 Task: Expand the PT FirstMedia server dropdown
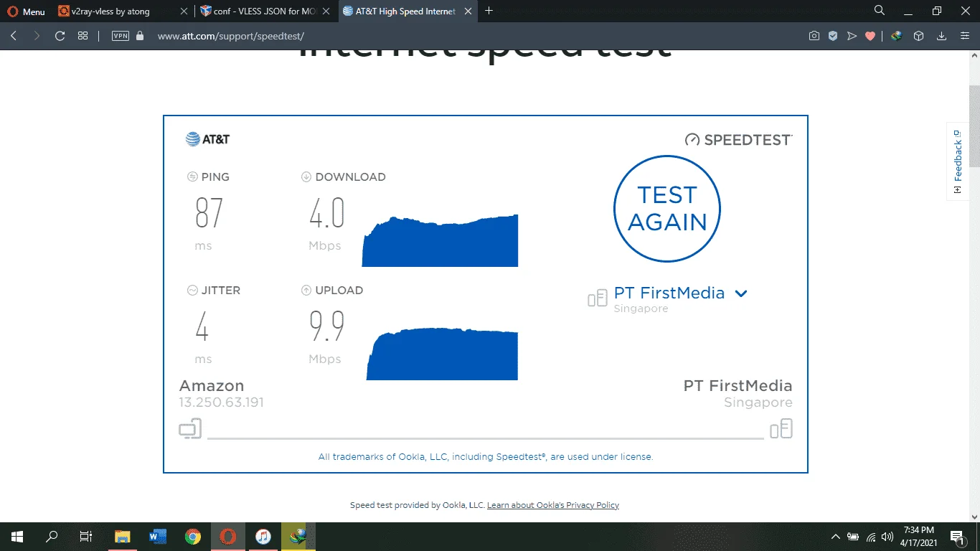[741, 293]
